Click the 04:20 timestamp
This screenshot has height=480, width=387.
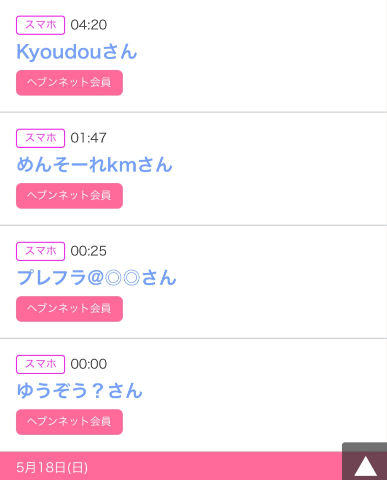[89, 25]
